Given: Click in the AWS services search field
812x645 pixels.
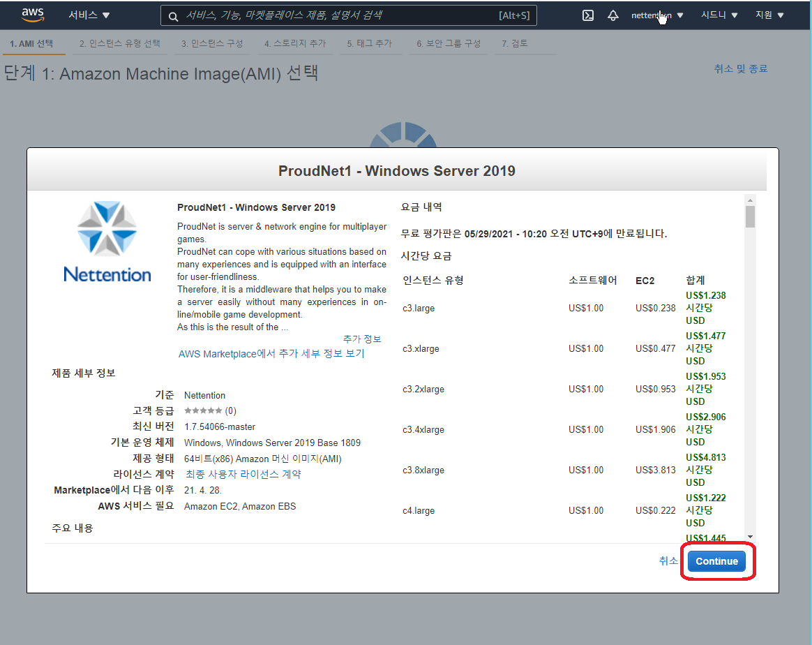Looking at the screenshot, I should click(335, 15).
